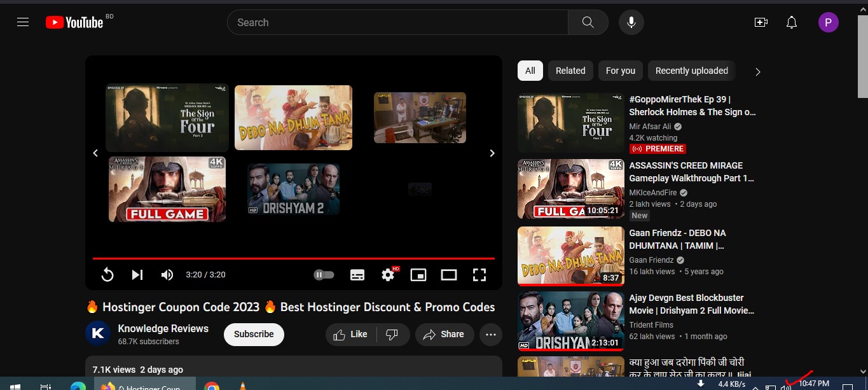Click the sidebar Drishyam 2 thumbnail

(570, 322)
